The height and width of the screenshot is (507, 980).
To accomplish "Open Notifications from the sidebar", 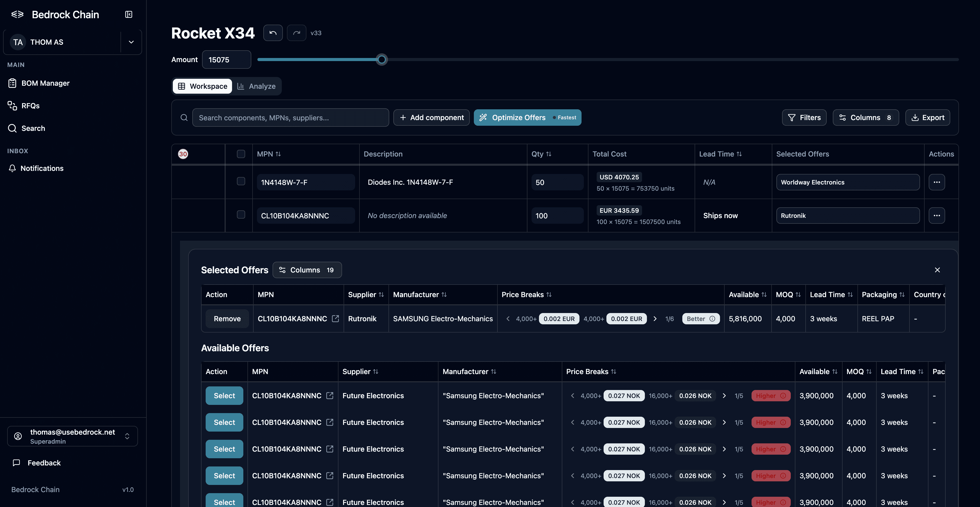I will tap(42, 168).
